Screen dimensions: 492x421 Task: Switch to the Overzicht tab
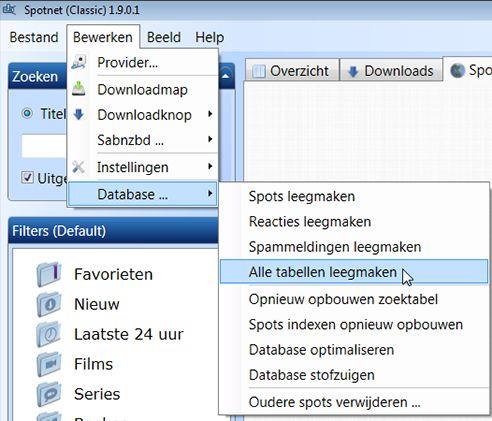pos(292,71)
